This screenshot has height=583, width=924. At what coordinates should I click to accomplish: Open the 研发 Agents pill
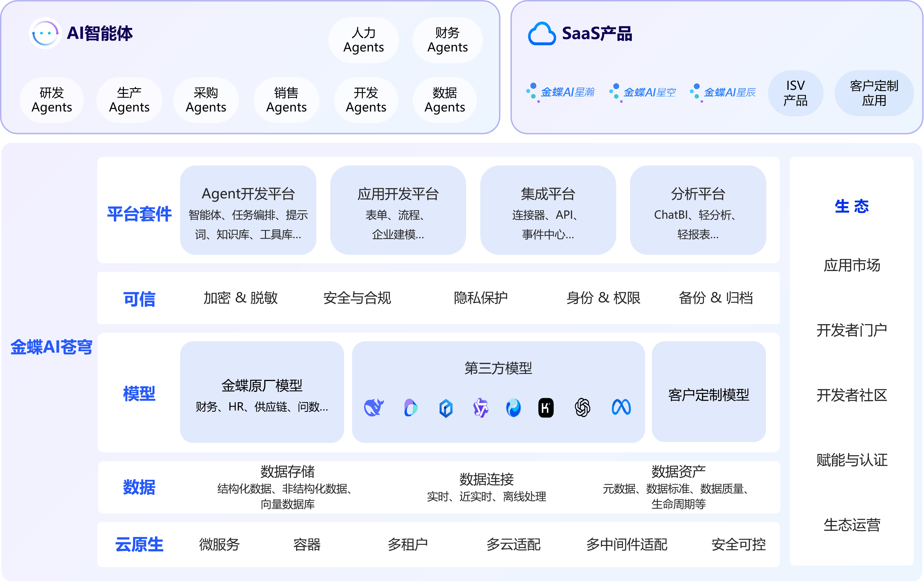click(52, 100)
